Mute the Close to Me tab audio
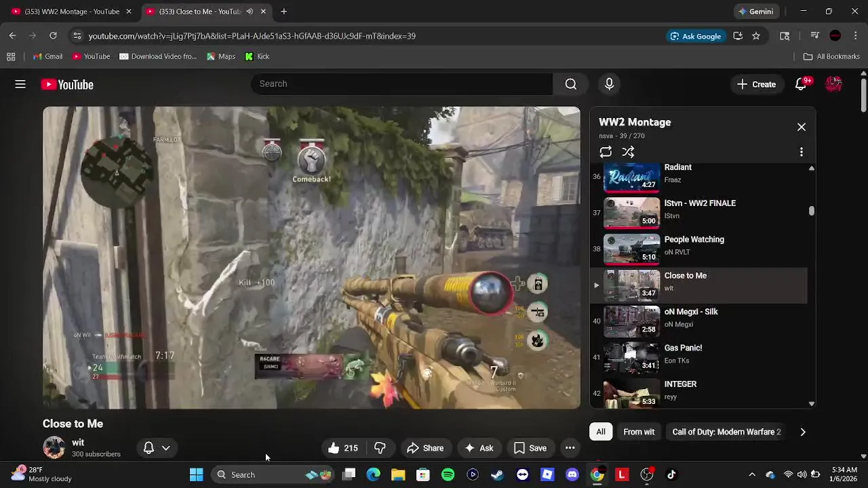This screenshot has height=488, width=868. [x=250, y=12]
